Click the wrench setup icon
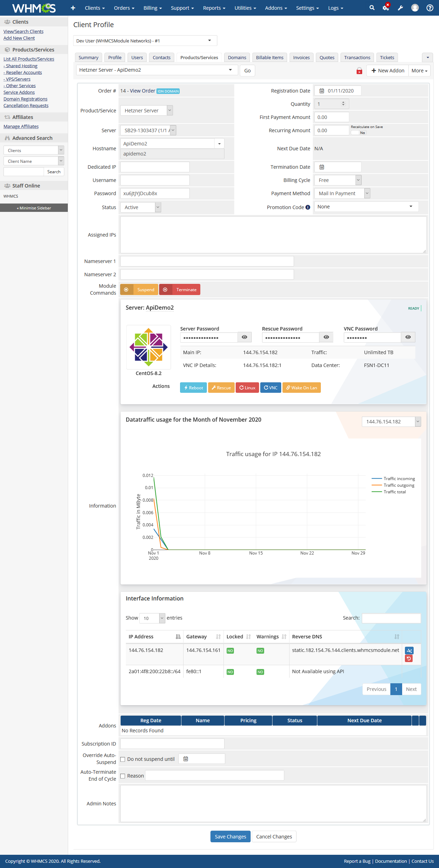 click(x=400, y=8)
